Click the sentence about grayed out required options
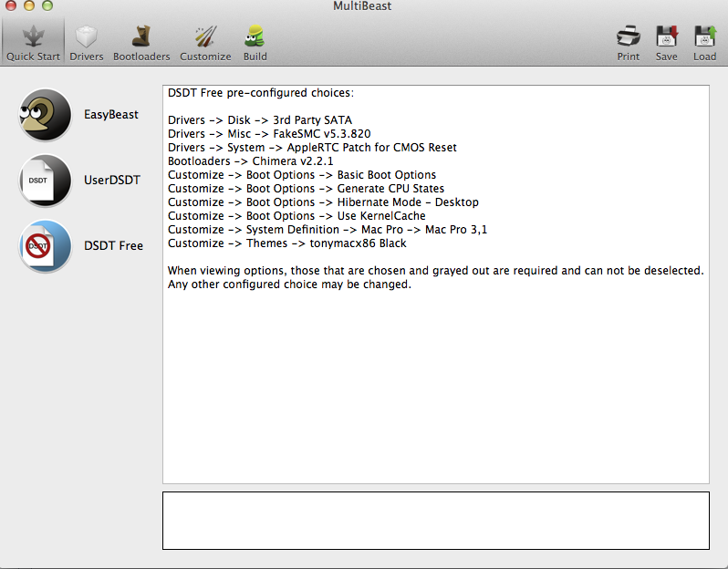The height and width of the screenshot is (569, 728). [435, 271]
